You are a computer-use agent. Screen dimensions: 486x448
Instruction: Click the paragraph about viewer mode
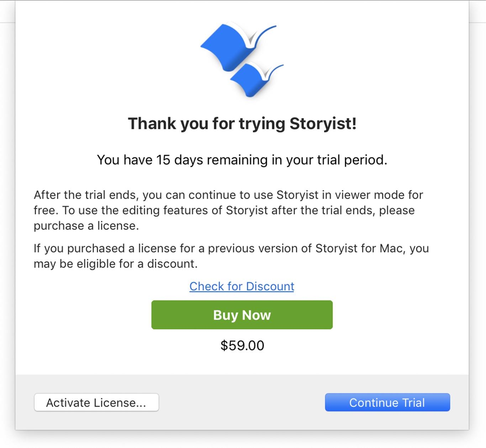pyautogui.click(x=228, y=210)
